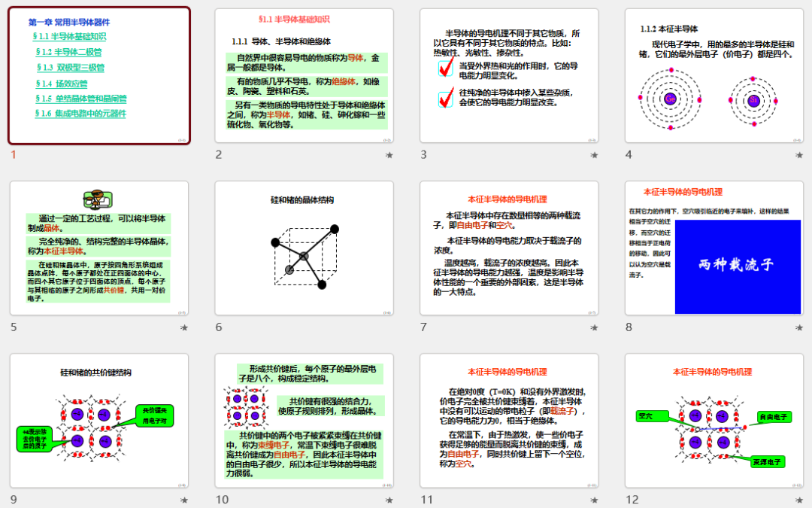Viewport: 812px width, 508px height.
Task: Click slide number 9 label
Action: coord(14,500)
